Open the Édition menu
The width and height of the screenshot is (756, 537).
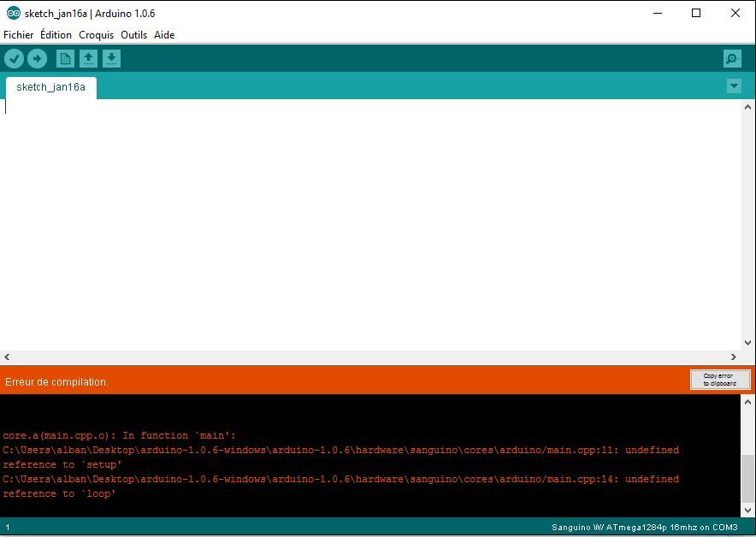56,35
